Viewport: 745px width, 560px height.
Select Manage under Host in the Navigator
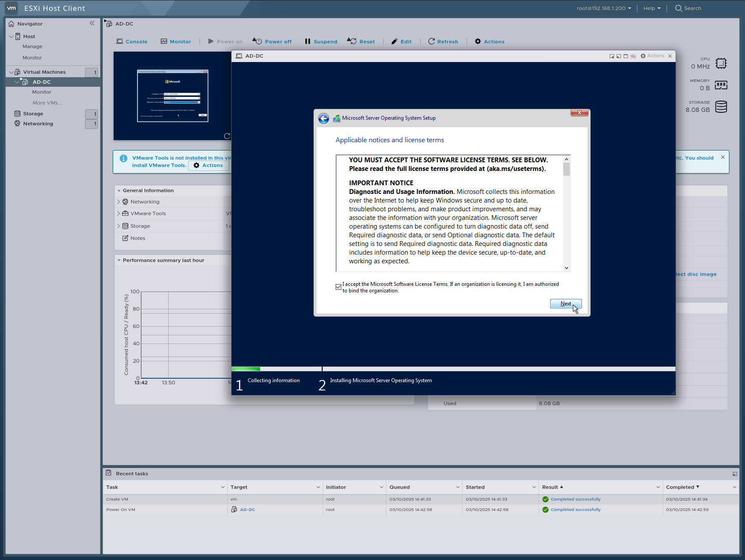32,46
